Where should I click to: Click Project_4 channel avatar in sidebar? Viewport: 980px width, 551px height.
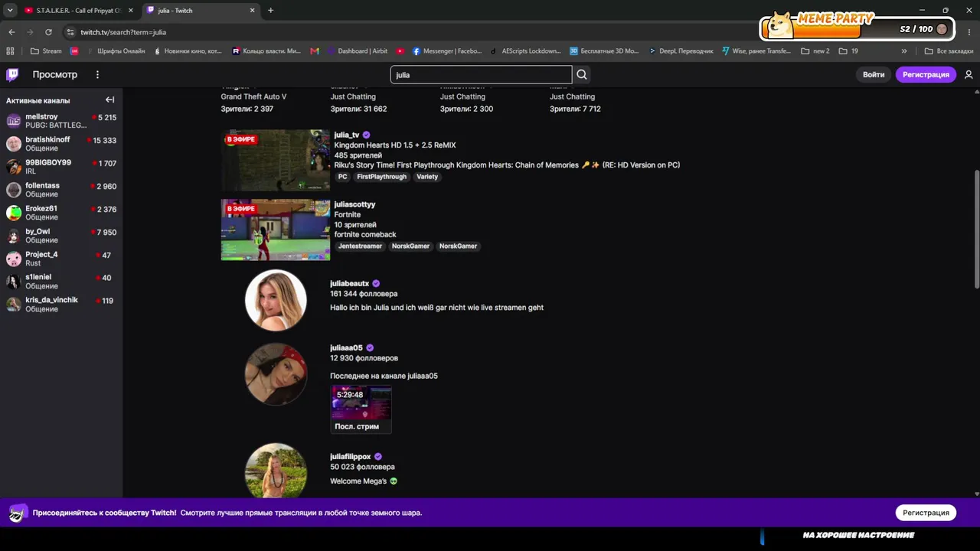point(14,259)
